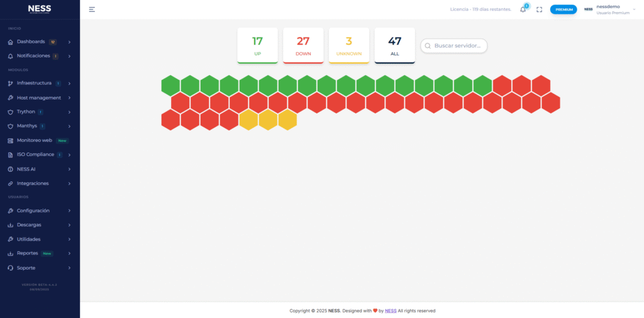644x318 pixels.
Task: Click the Dashboards home icon
Action: pyautogui.click(x=10, y=42)
